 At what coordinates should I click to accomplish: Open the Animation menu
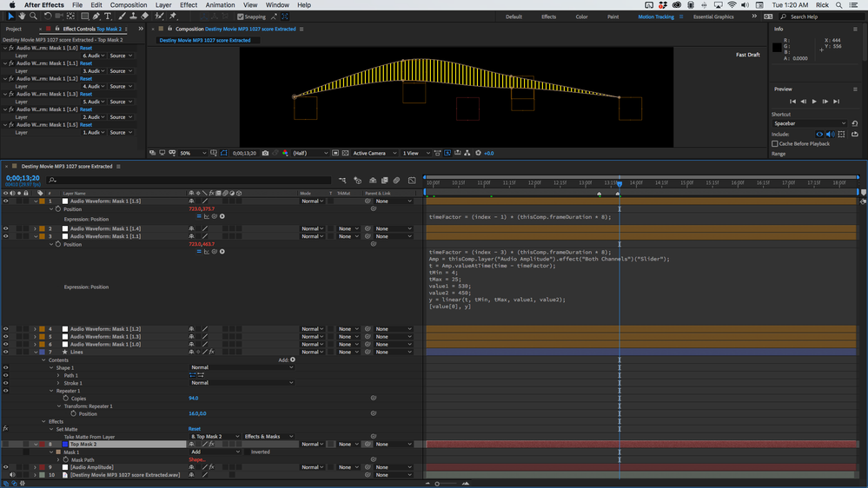pos(220,5)
